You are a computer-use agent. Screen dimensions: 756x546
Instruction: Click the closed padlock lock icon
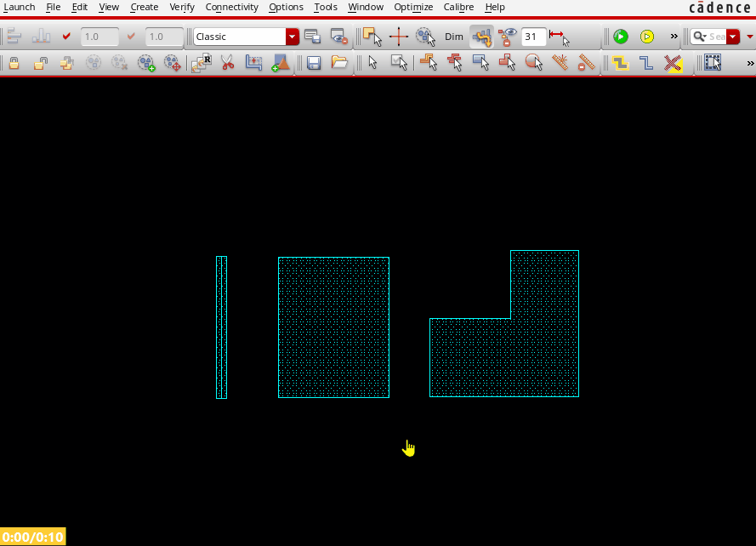click(x=14, y=63)
